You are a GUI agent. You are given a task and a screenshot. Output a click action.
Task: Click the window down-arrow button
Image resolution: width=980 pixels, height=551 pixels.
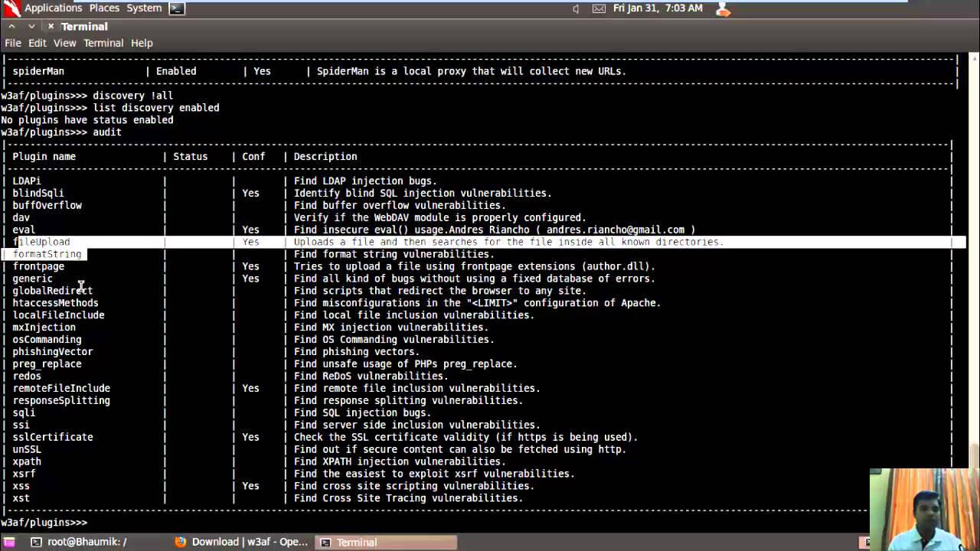[31, 26]
